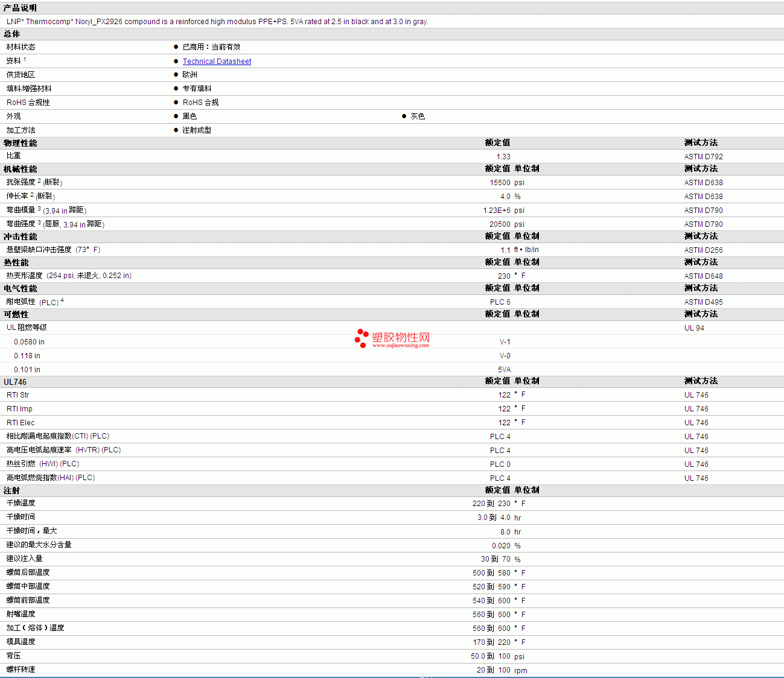Click the ASTM D792 test method
The height and width of the screenshot is (678, 784).
tap(703, 157)
